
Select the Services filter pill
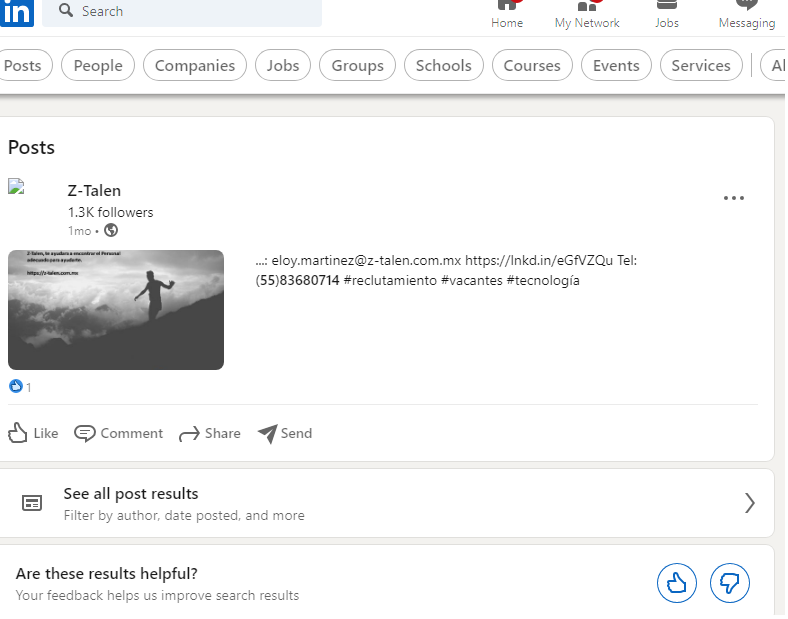click(701, 65)
